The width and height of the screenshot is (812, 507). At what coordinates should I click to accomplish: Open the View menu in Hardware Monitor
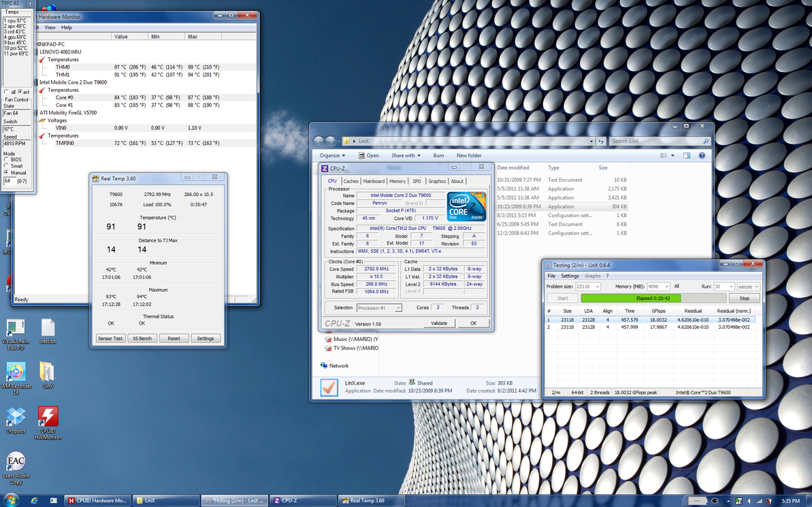[50, 27]
